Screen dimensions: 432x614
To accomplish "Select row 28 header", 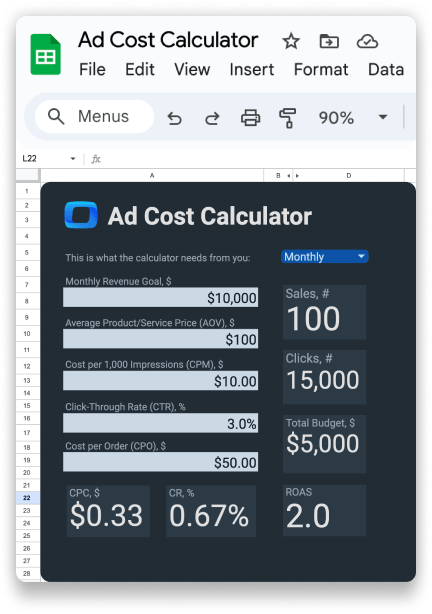I will click(27, 574).
